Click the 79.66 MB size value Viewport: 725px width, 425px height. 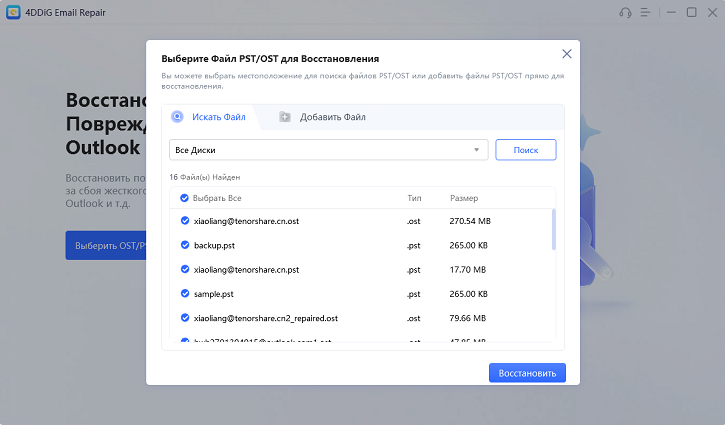coord(467,318)
